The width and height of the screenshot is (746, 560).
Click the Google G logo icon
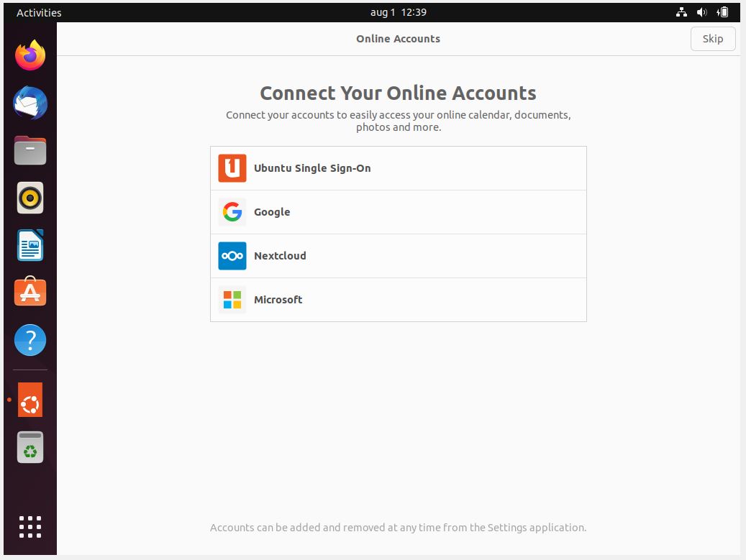pyautogui.click(x=232, y=212)
